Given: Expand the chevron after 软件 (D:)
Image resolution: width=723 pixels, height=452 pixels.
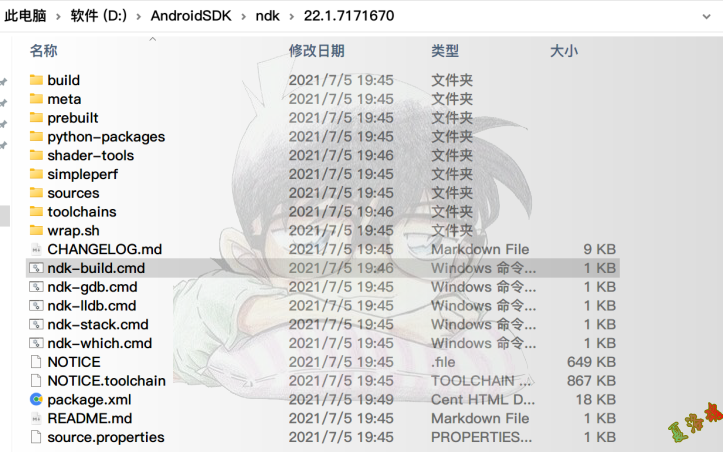Looking at the screenshot, I should pyautogui.click(x=138, y=16).
